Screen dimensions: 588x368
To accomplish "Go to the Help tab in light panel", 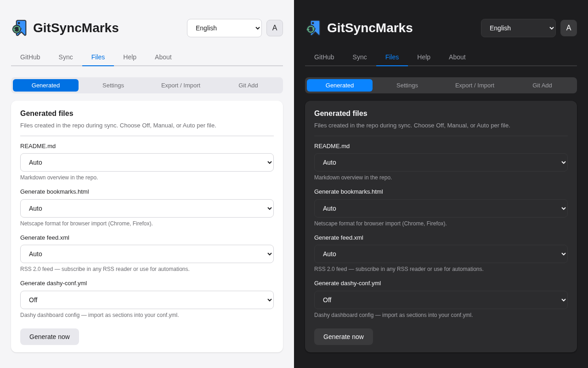I will (130, 57).
